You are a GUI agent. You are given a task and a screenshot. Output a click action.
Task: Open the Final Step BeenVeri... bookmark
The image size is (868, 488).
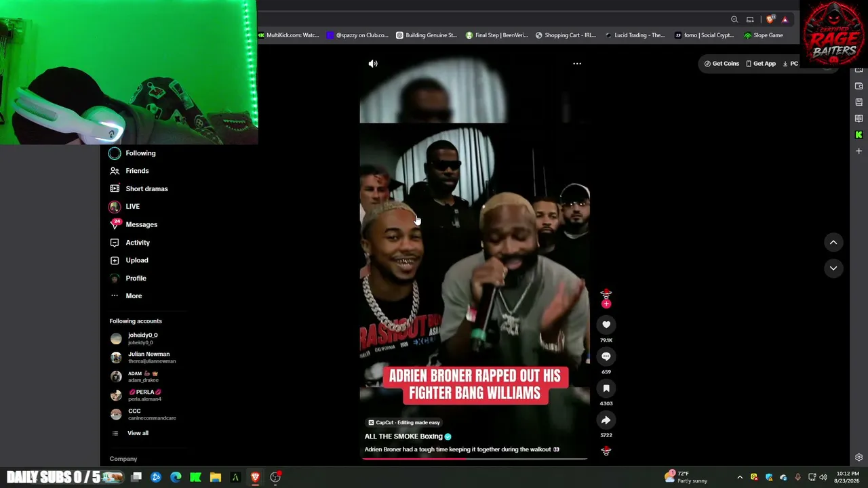pyautogui.click(x=496, y=35)
